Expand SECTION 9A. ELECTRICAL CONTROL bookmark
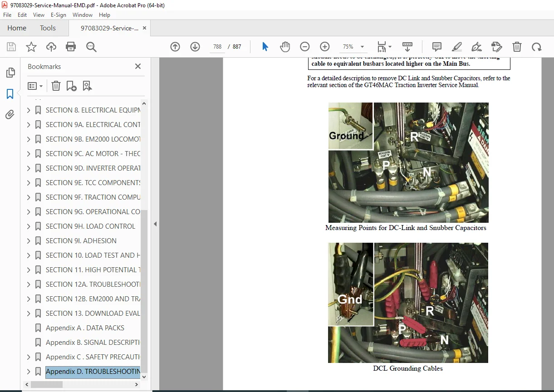554x392 pixels. 29,125
